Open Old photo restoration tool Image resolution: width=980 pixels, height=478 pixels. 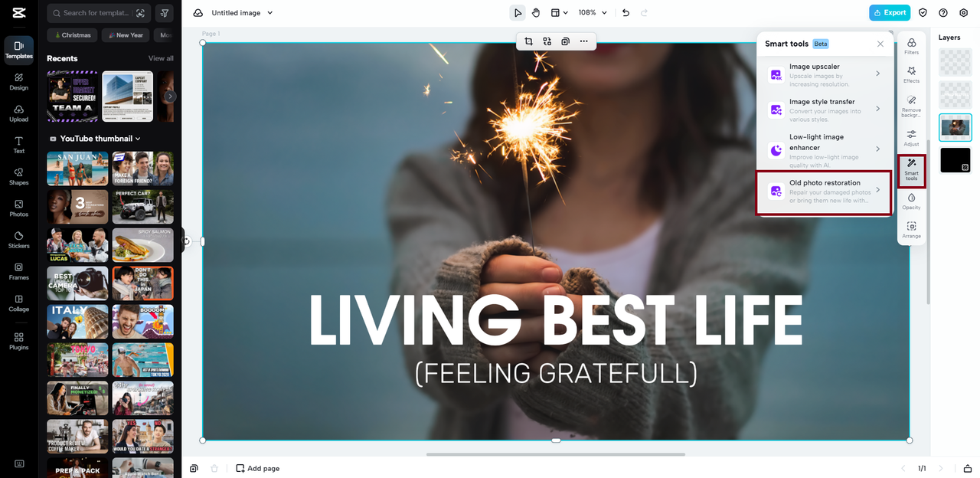[x=825, y=191]
